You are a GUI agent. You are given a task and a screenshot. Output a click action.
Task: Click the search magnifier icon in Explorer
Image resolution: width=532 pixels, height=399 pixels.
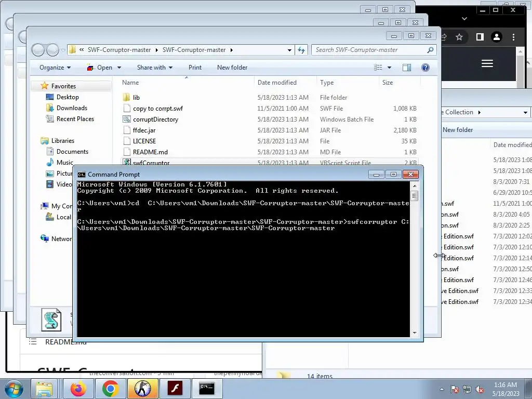coord(430,50)
